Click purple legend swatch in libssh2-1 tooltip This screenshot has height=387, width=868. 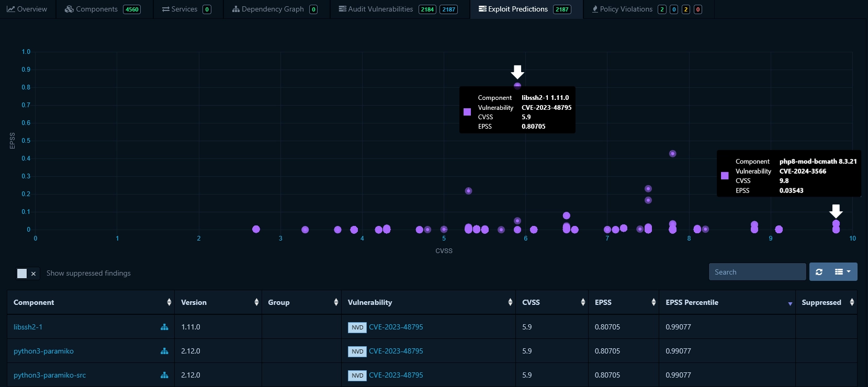tap(467, 112)
